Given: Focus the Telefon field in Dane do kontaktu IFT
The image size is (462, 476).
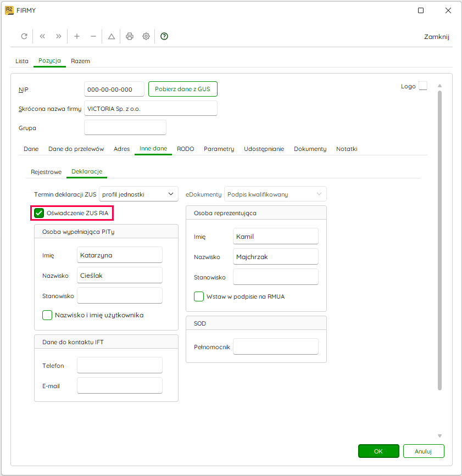Looking at the screenshot, I should 120,365.
